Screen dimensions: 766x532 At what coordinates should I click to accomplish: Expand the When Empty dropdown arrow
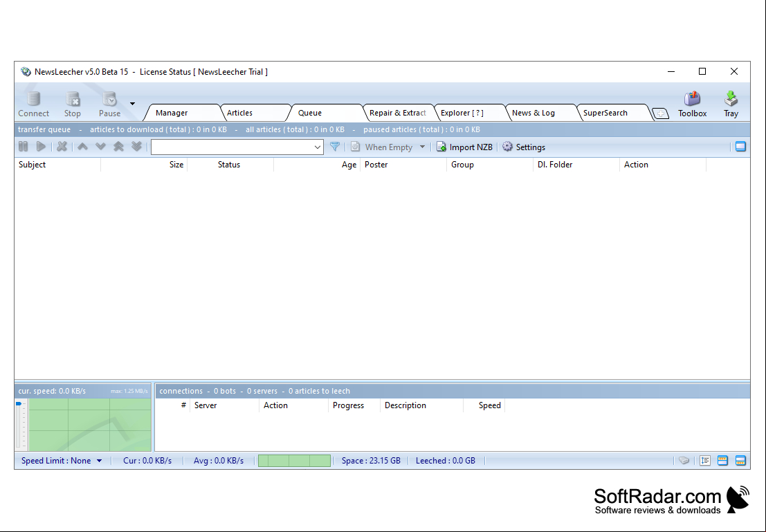click(423, 147)
